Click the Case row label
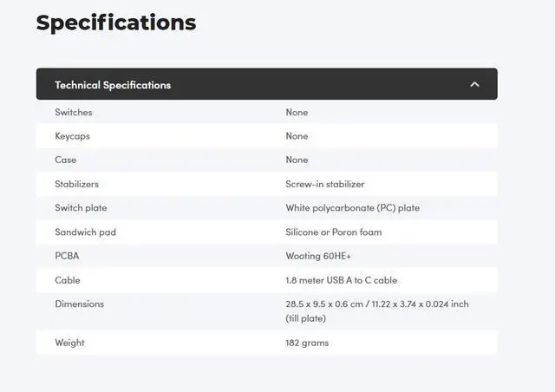 click(x=66, y=160)
